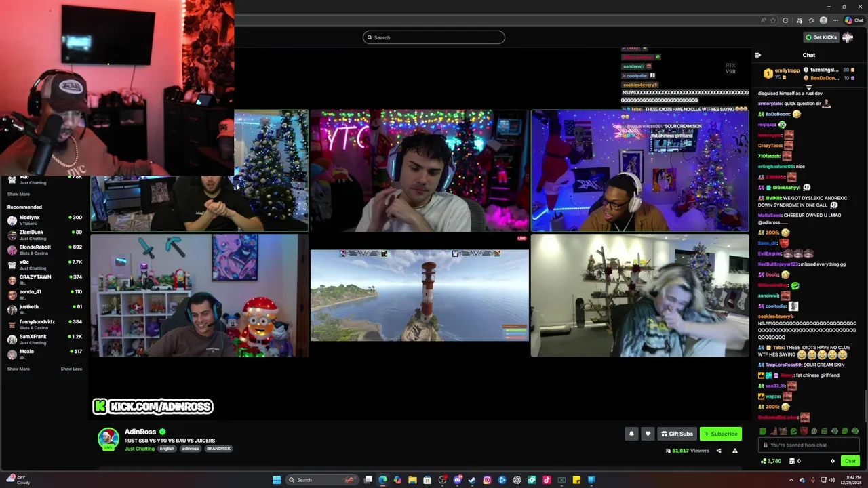868x488 pixels.
Task: Click the Just Chatting category link
Action: point(140,449)
